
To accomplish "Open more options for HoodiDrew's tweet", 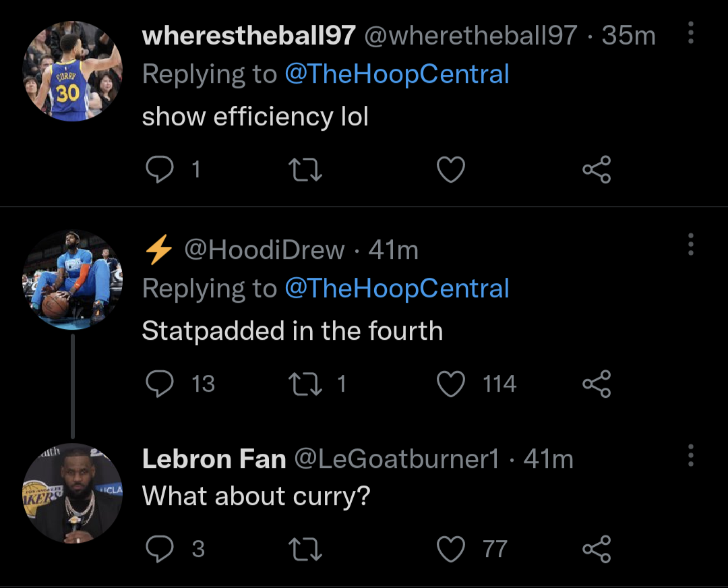I will 691,245.
